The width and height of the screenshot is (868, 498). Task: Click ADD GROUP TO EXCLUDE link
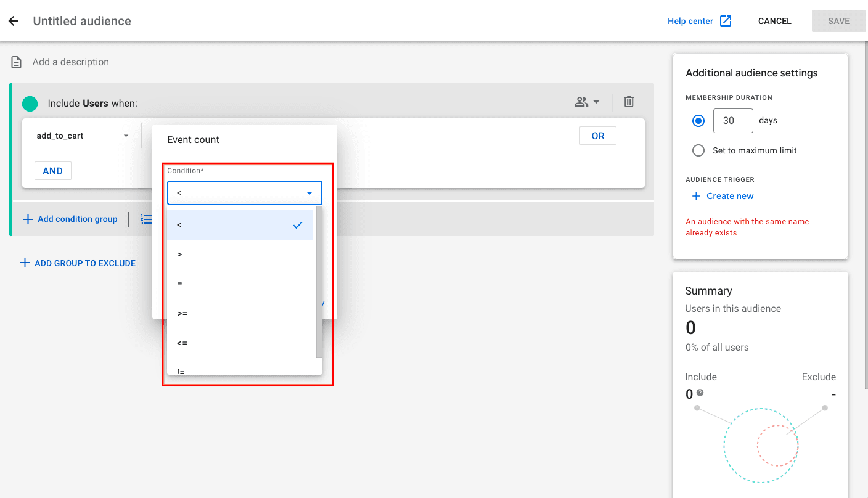pyautogui.click(x=78, y=263)
